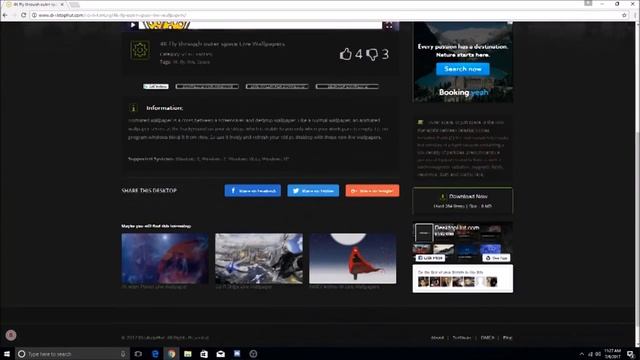640x360 pixels.
Task: Click Search now in Booking ad
Action: [x=462, y=69]
